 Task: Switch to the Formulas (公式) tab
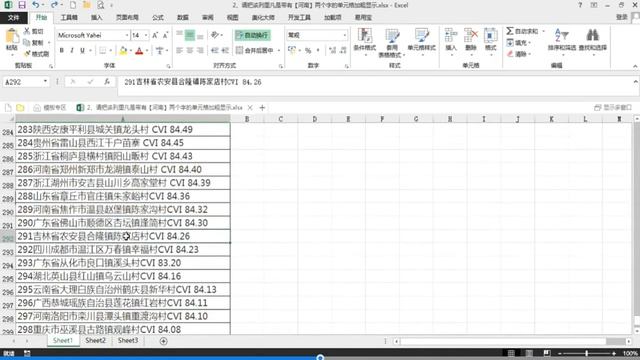pyautogui.click(x=158, y=18)
